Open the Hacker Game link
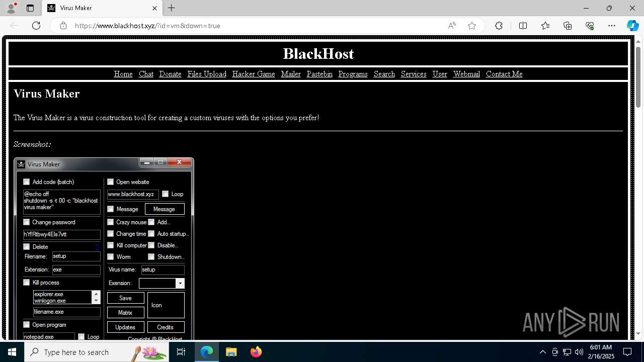Screen dimensions: 644x362 click(x=254, y=74)
